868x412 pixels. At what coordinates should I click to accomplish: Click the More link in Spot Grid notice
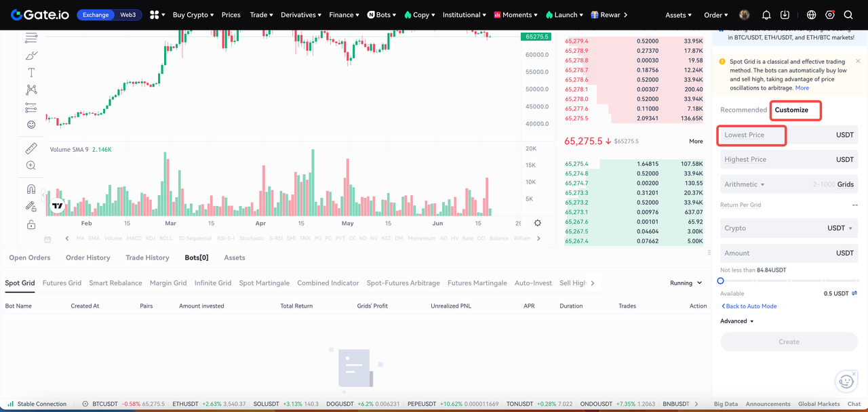(x=802, y=88)
